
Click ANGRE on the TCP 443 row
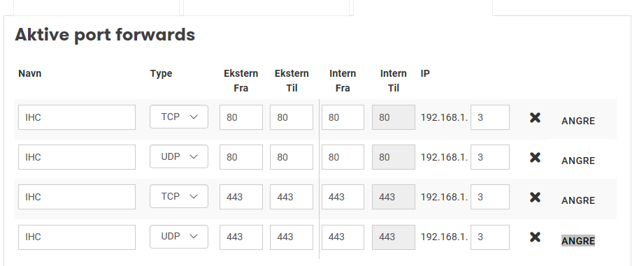[x=578, y=200]
